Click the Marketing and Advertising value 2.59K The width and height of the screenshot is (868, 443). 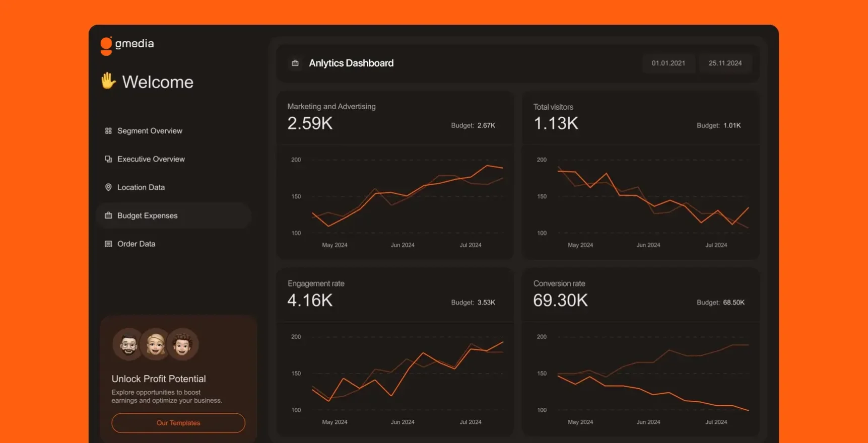click(310, 123)
